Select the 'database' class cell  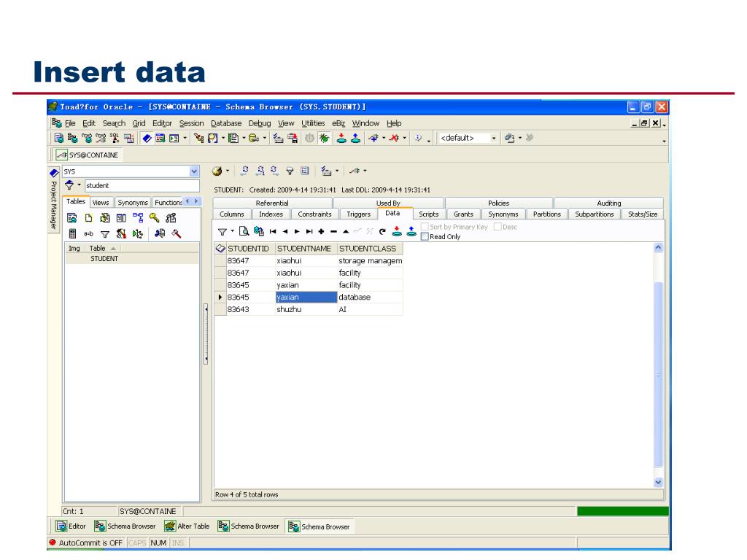(370, 297)
